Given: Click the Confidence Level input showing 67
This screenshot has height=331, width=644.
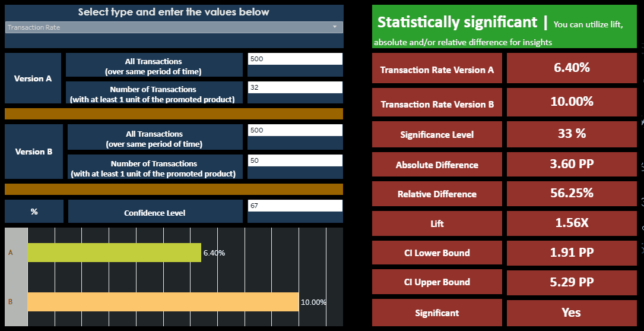Looking at the screenshot, I should [x=295, y=206].
